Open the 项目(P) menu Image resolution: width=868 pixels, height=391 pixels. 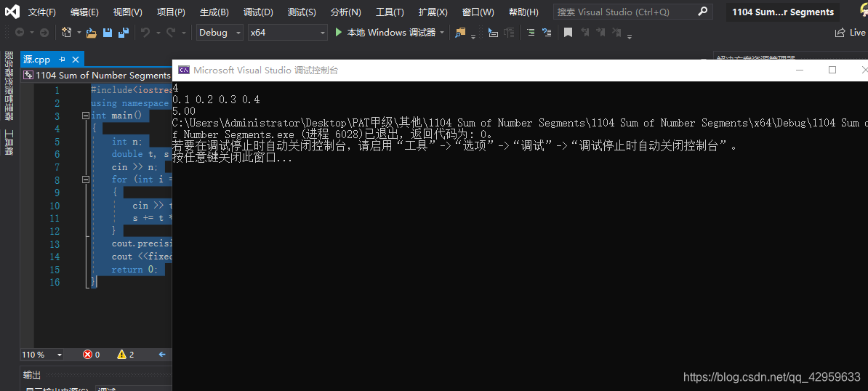click(x=171, y=12)
